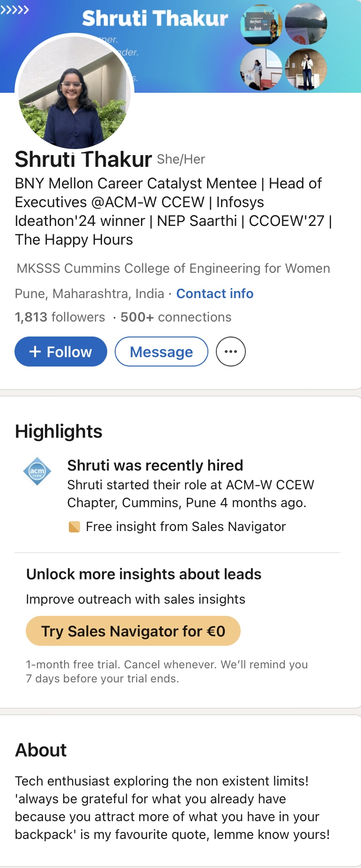Click the Free insight from Sales Navigator text
Viewport: 361px width, 868px height.
point(186,527)
